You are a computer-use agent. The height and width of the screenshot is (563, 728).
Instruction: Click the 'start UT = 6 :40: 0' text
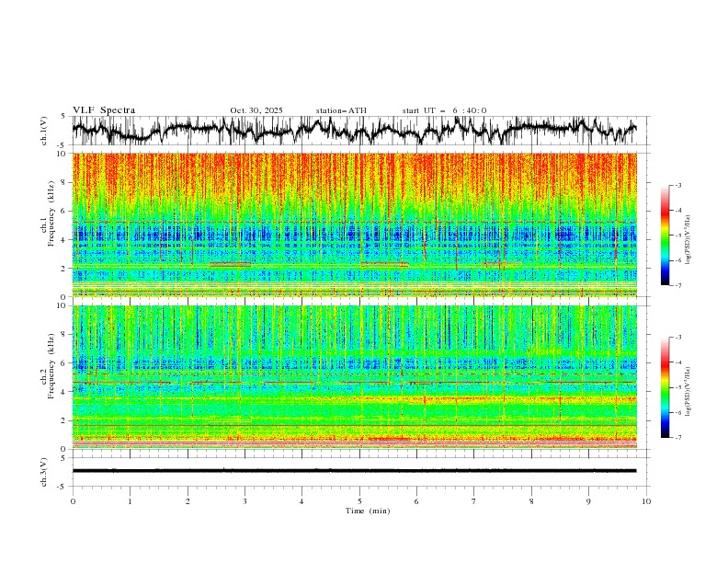point(444,110)
